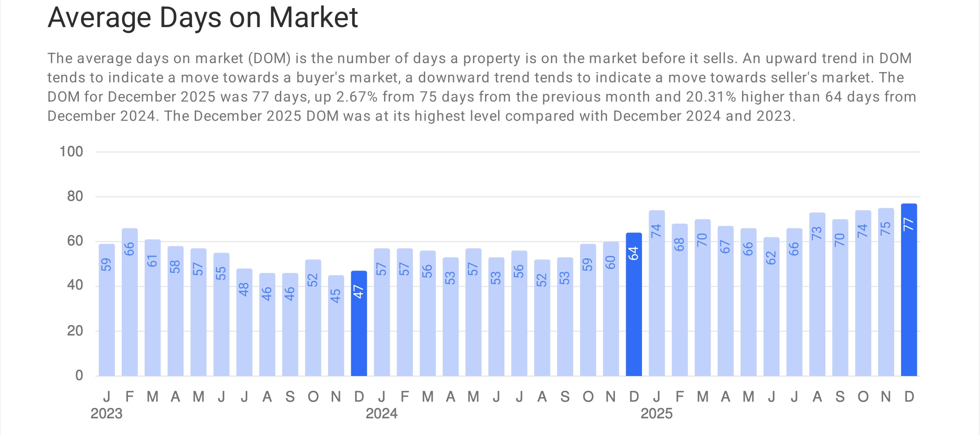Screen dimensions: 980x435
Task: Click the 2025 year label on the axis
Action: [x=656, y=413]
